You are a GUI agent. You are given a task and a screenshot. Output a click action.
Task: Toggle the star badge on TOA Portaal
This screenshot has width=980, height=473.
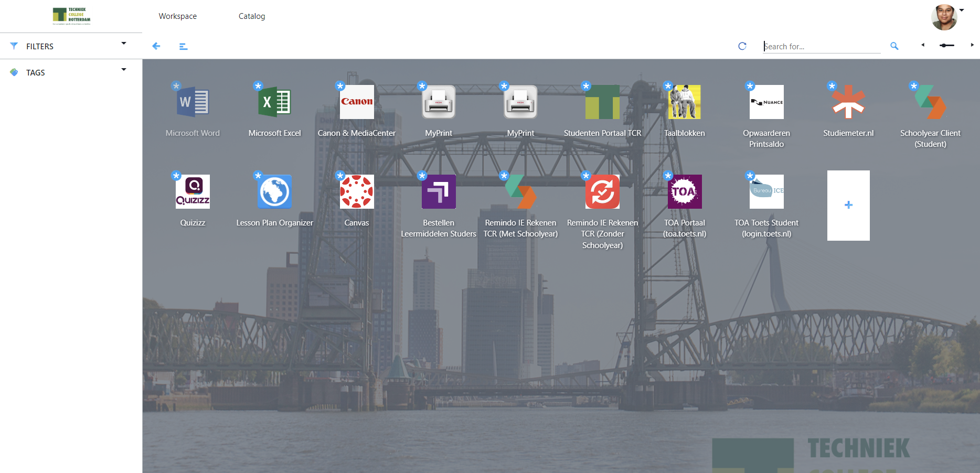point(668,175)
